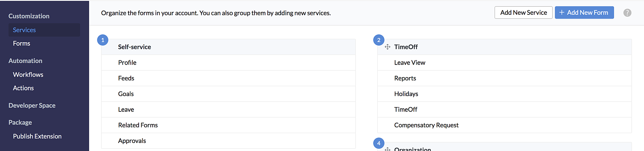Screen dimensions: 644x151
Task: Select Actions under Automation
Action: click(23, 88)
